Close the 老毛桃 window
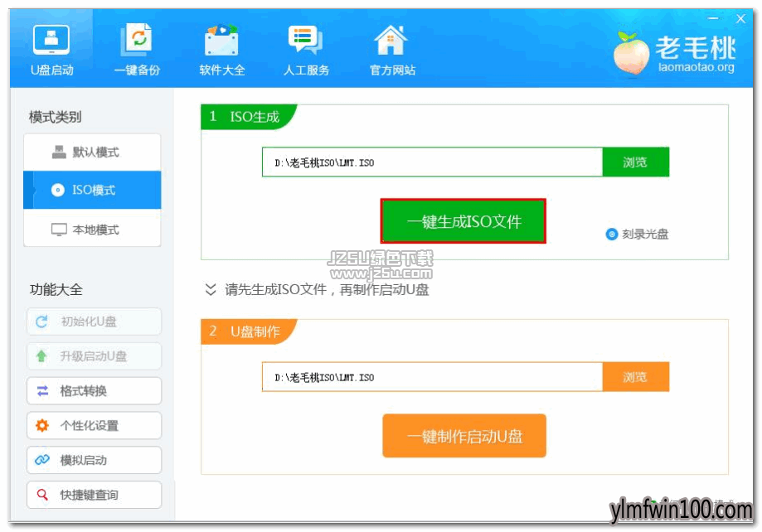Image resolution: width=762 pixels, height=532 pixels. 740,18
